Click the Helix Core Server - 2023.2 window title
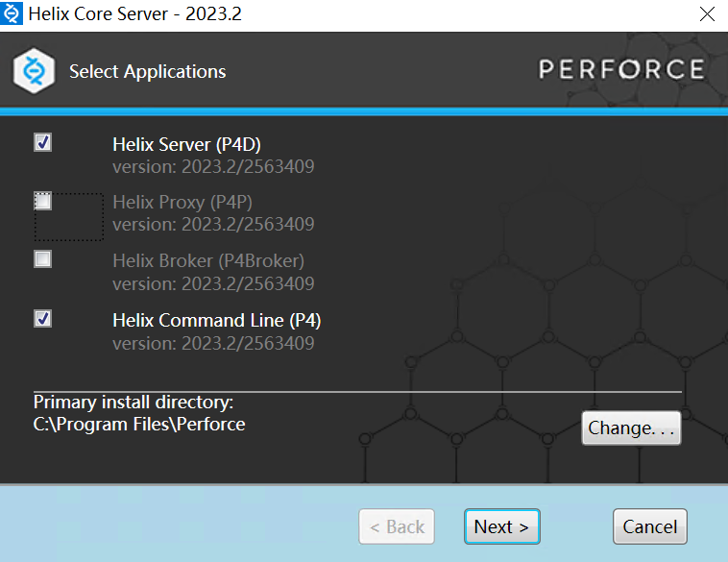The image size is (728, 562). [x=135, y=14]
